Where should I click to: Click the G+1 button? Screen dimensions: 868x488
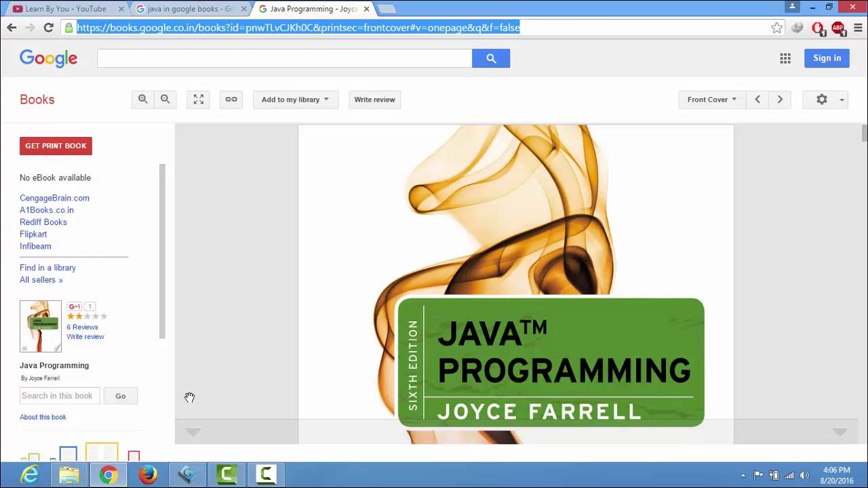coord(75,306)
